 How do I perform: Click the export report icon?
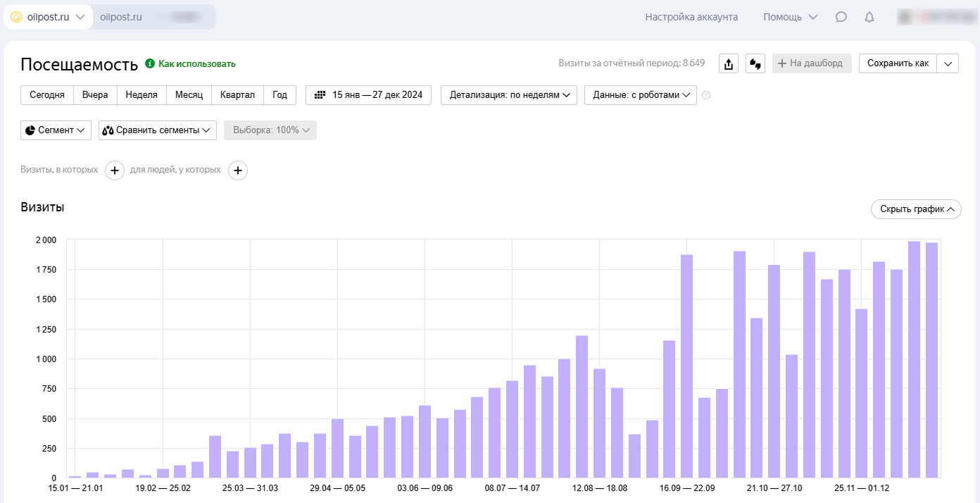click(729, 63)
